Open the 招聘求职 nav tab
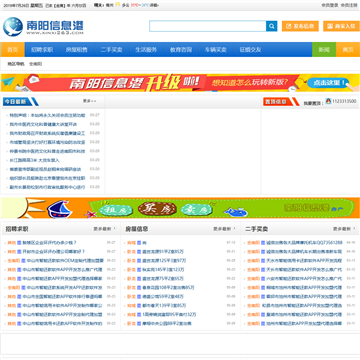This screenshot has height=360, width=360. click(x=42, y=50)
